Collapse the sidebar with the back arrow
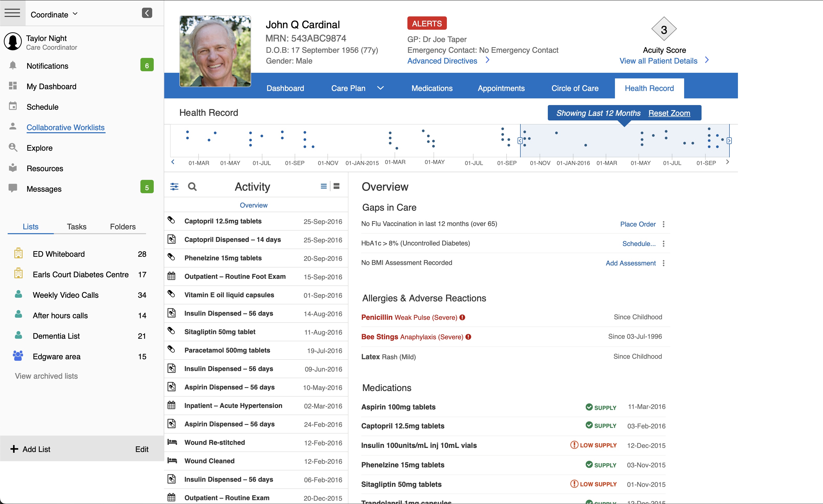 [x=147, y=13]
